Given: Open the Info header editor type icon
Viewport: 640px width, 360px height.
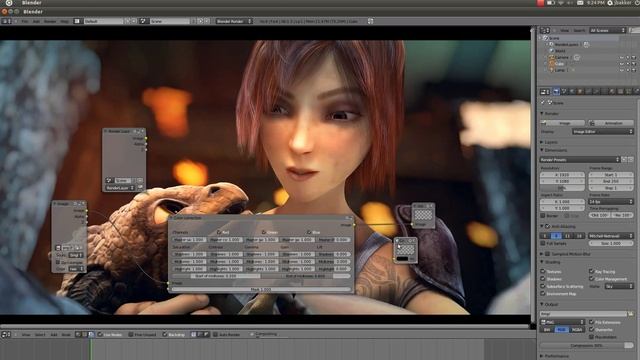Looking at the screenshot, I should click(x=6, y=21).
